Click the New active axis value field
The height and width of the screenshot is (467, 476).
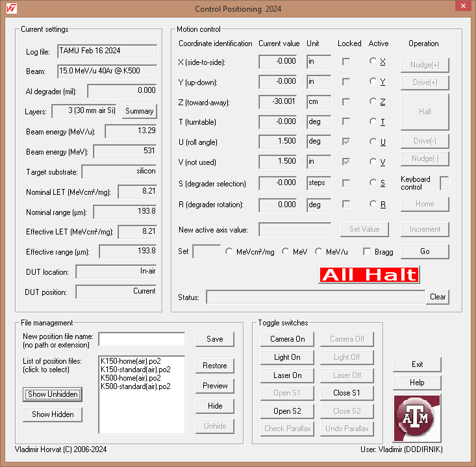[295, 229]
